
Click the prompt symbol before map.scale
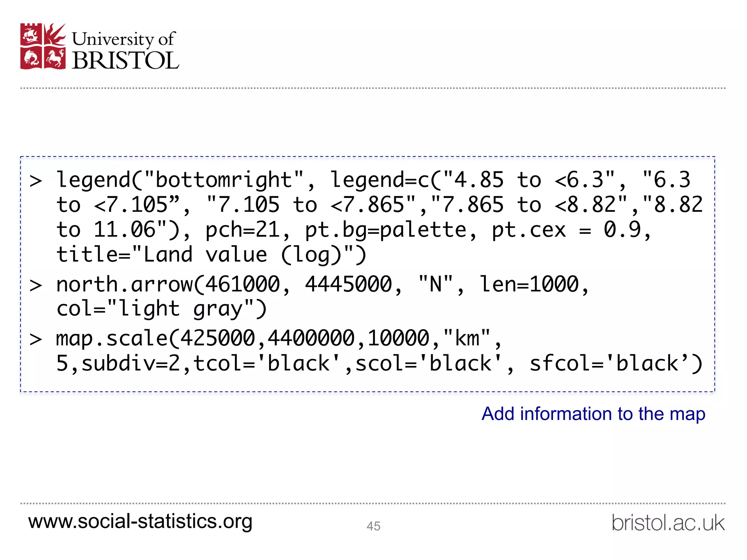click(x=36, y=339)
